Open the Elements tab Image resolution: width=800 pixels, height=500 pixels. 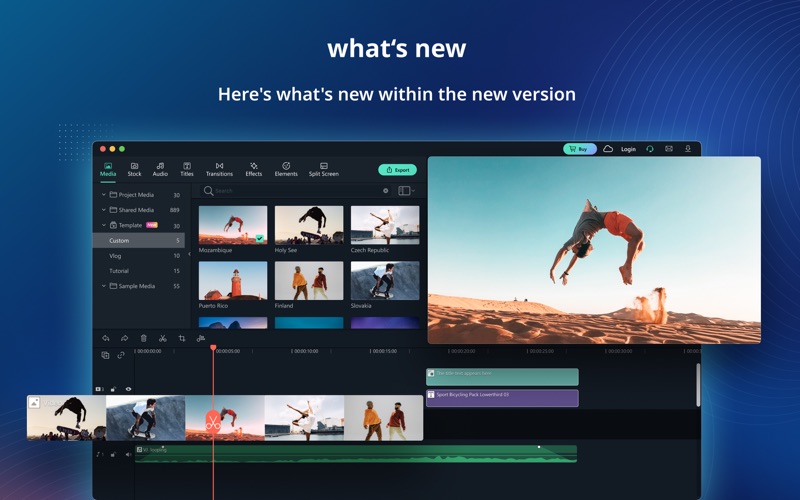(286, 170)
